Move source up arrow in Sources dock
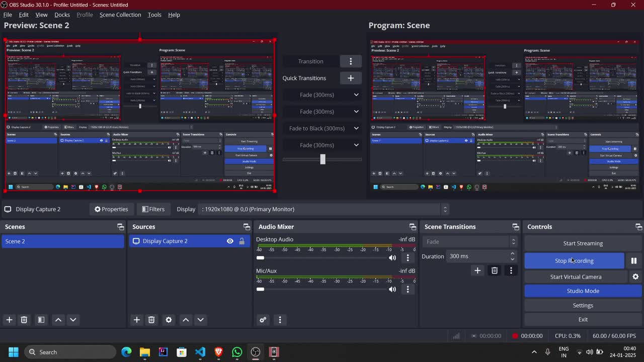 pos(186,320)
